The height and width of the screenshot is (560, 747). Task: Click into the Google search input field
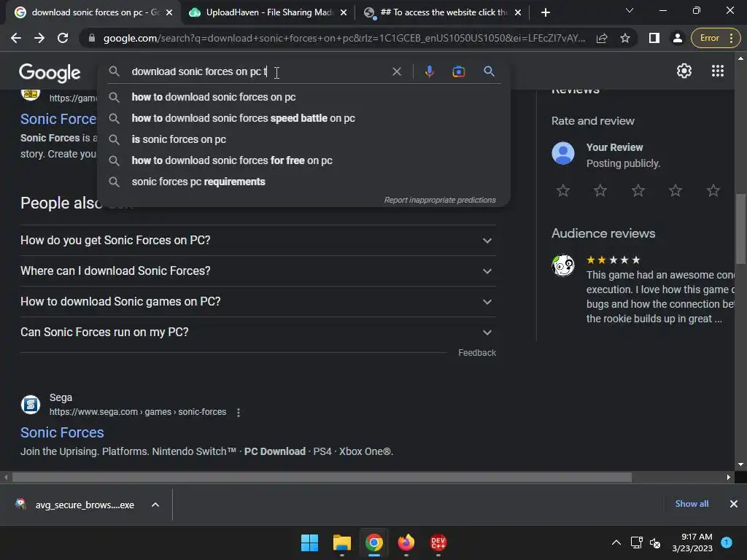[258, 71]
